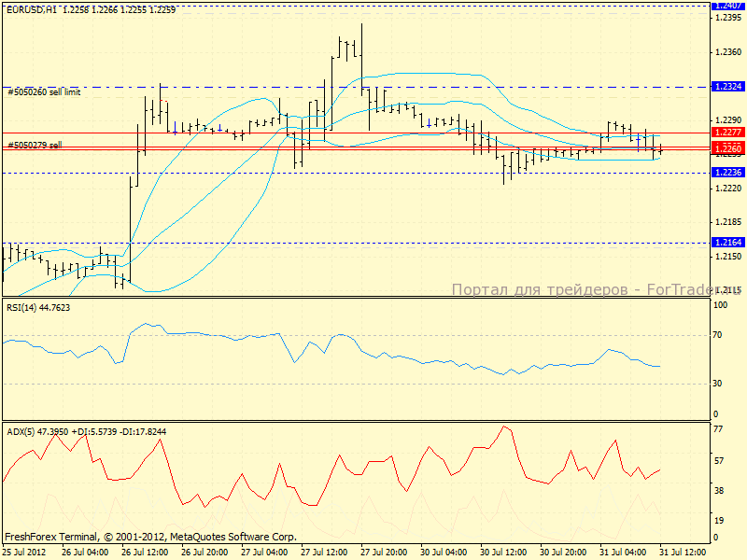Click the #5050260 sell limit order label
Image resolution: width=747 pixels, height=560 pixels.
pyautogui.click(x=44, y=91)
